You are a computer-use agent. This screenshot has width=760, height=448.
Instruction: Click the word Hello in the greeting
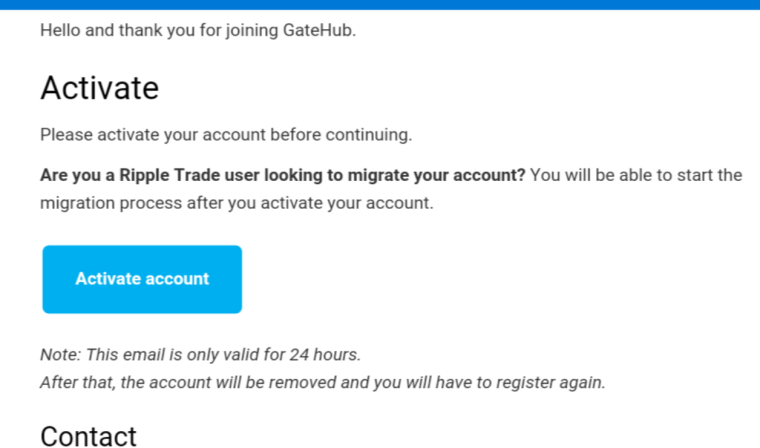pos(61,30)
